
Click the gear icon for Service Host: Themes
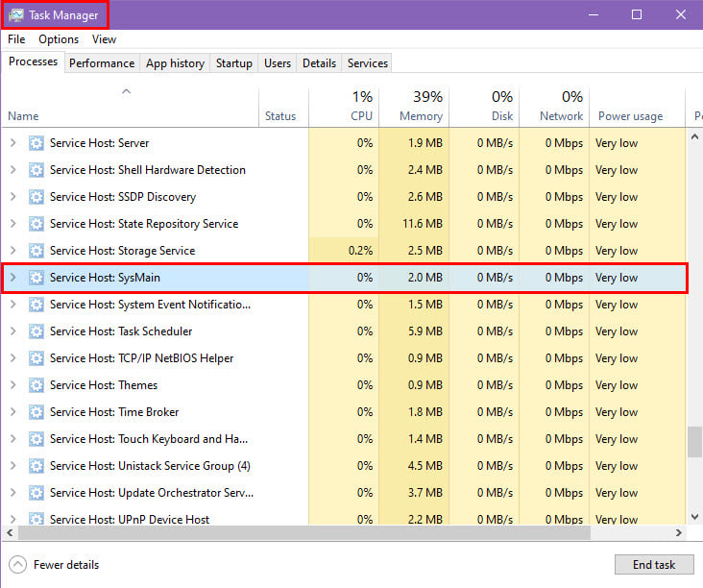tap(36, 385)
